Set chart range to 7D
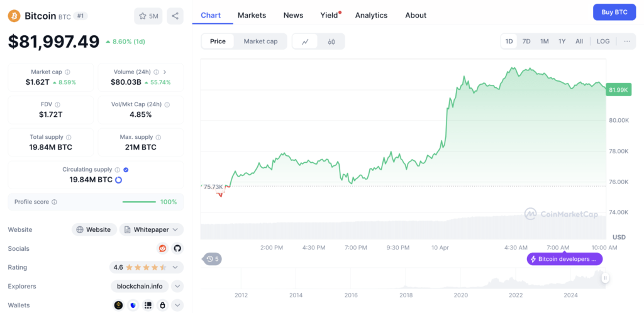 coord(526,41)
